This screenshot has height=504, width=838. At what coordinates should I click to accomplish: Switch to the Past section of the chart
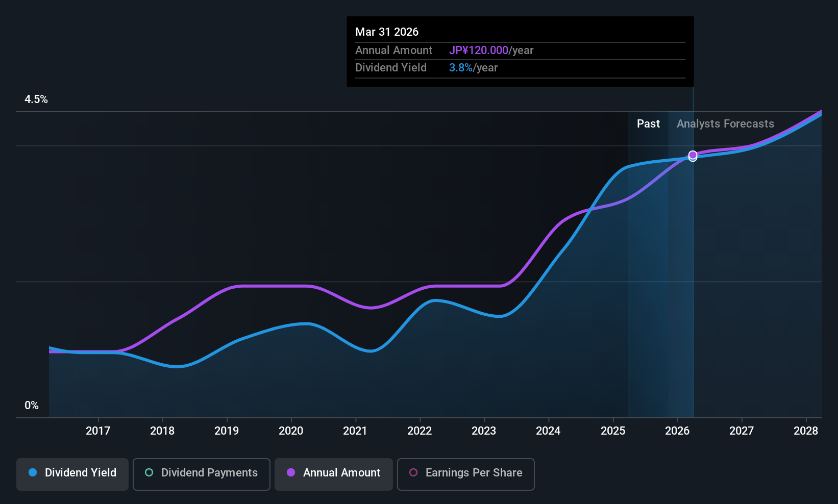click(x=648, y=123)
